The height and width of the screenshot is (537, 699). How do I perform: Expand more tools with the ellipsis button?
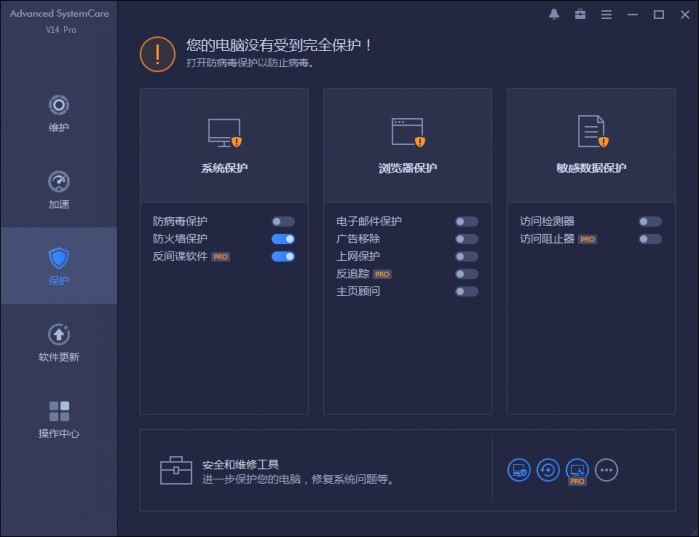pyautogui.click(x=606, y=469)
